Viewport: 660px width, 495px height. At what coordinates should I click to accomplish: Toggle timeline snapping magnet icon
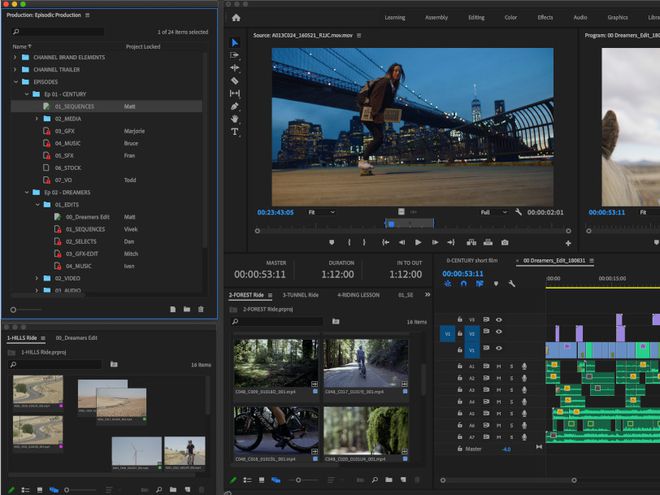[x=463, y=284]
